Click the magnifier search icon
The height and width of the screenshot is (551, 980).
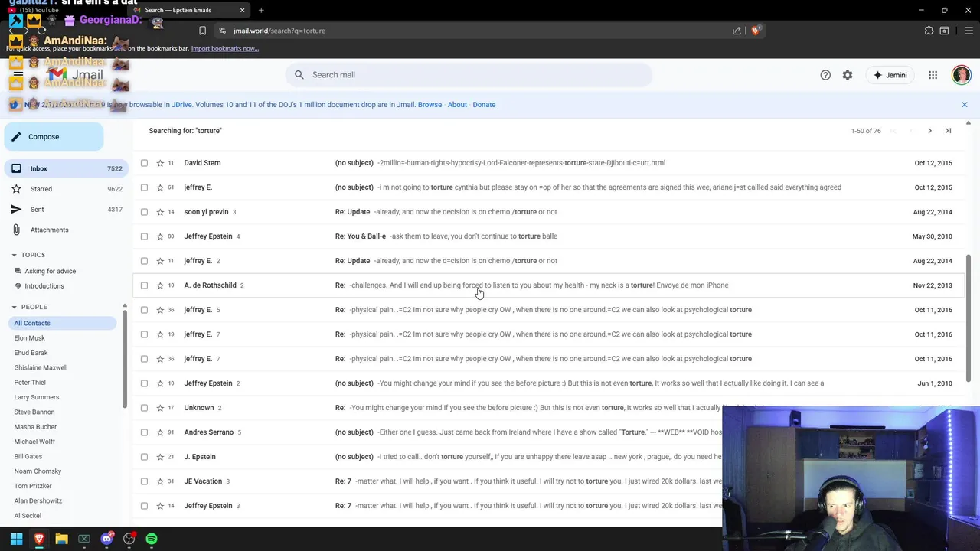click(299, 75)
